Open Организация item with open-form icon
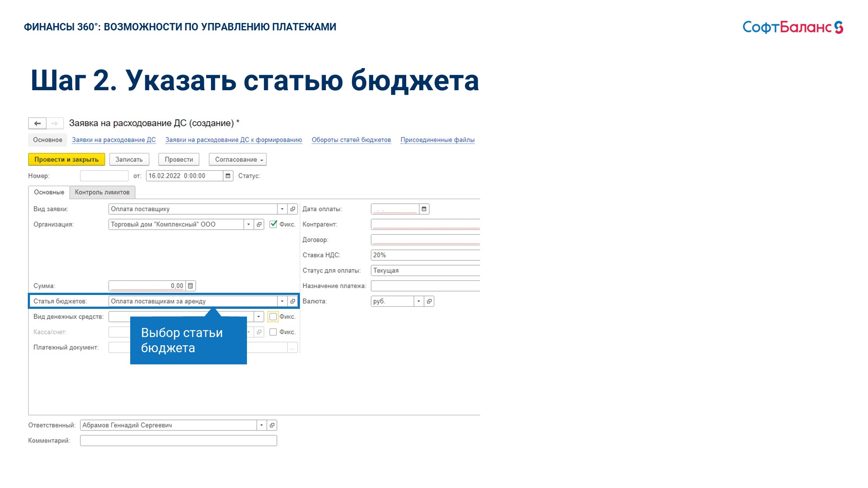868x488 pixels. 259,224
